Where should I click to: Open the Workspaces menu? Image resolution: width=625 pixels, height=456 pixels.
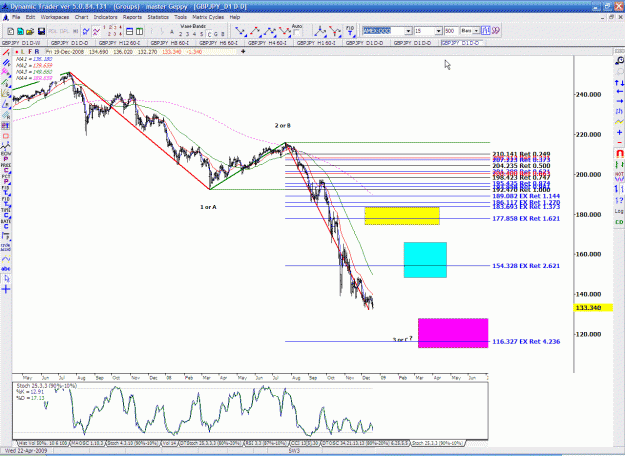click(x=55, y=17)
